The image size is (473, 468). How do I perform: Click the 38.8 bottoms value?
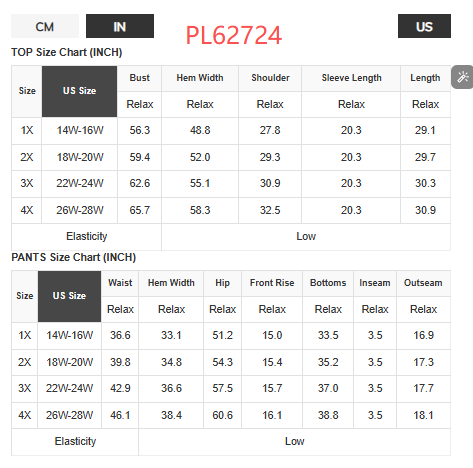(328, 415)
